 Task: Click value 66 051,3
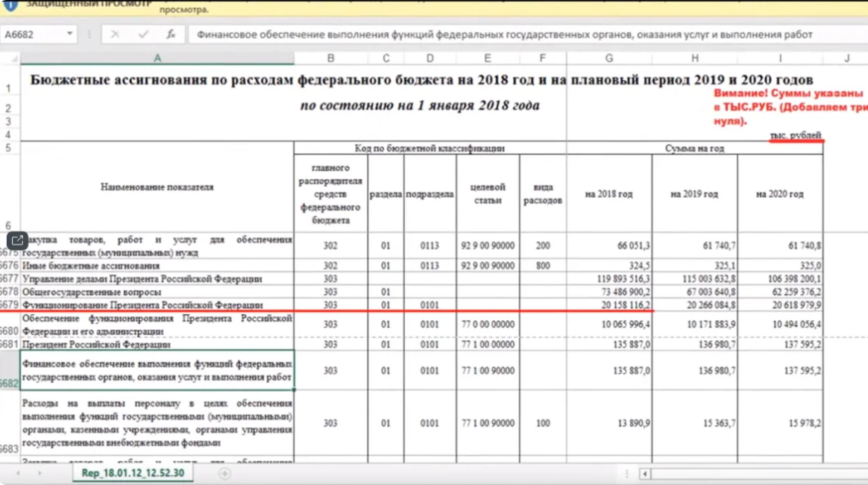[634, 245]
